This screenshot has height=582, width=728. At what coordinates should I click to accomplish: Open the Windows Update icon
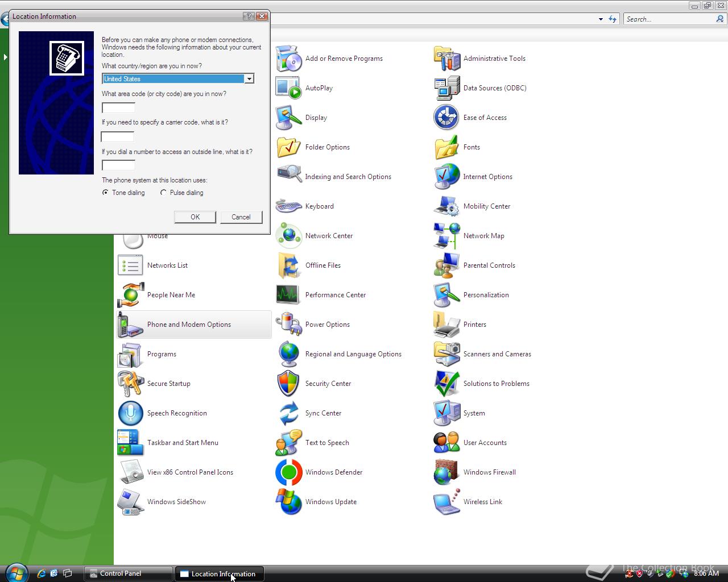point(289,502)
